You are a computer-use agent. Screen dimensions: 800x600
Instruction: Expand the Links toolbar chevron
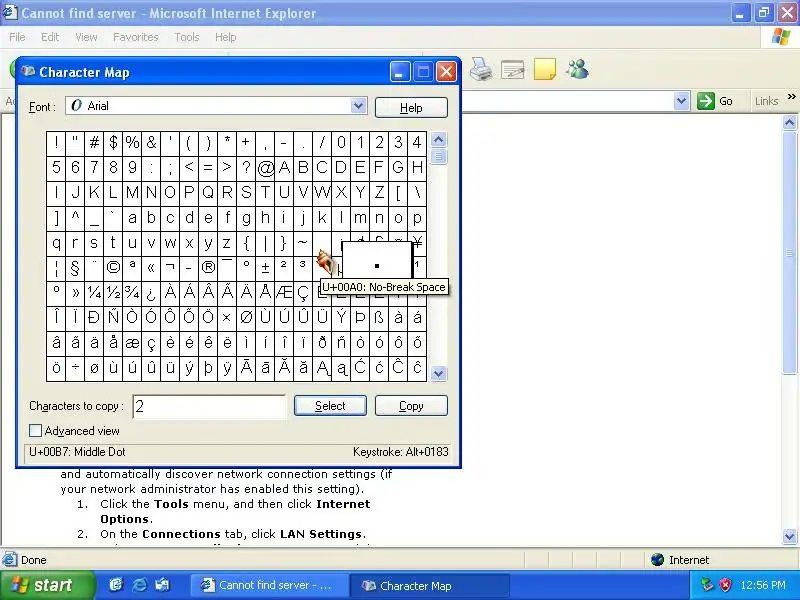(791, 96)
